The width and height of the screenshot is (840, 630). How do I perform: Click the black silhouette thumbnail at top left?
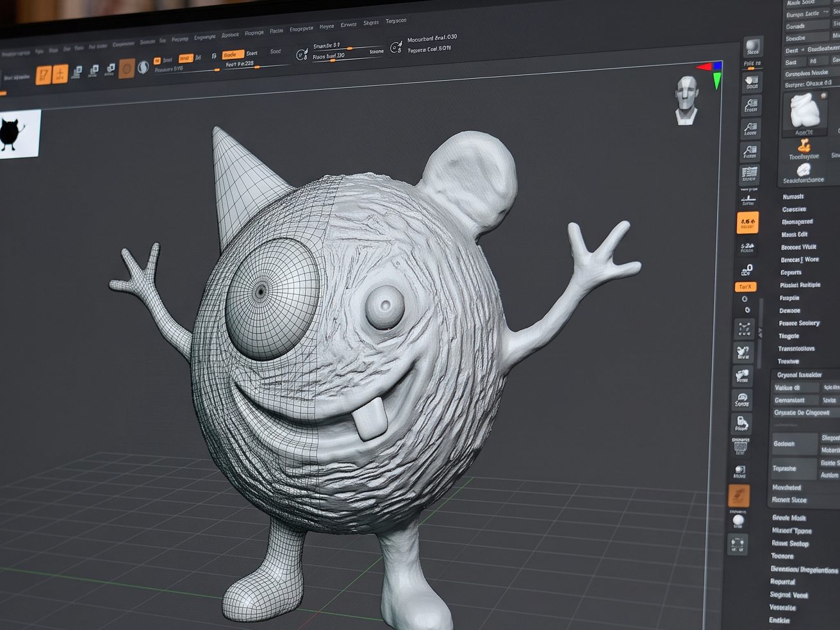click(20, 134)
